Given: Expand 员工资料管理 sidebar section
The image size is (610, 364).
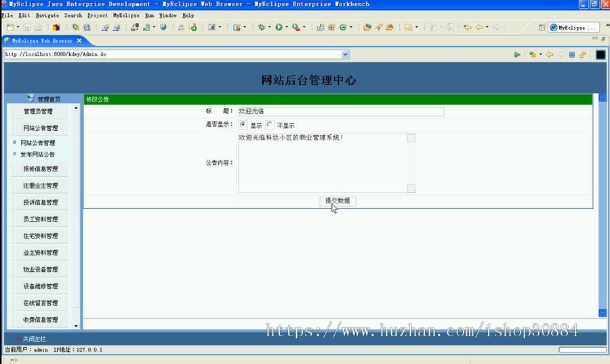Looking at the screenshot, I should click(41, 220).
